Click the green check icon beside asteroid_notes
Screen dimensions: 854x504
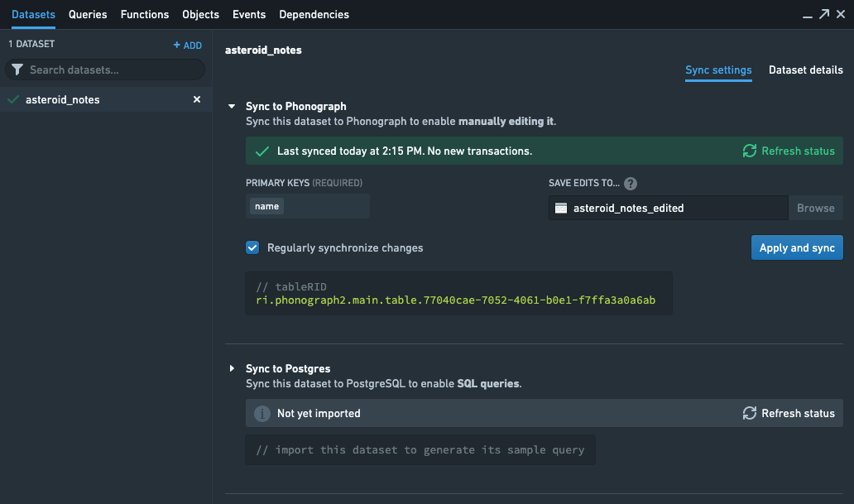(x=13, y=99)
